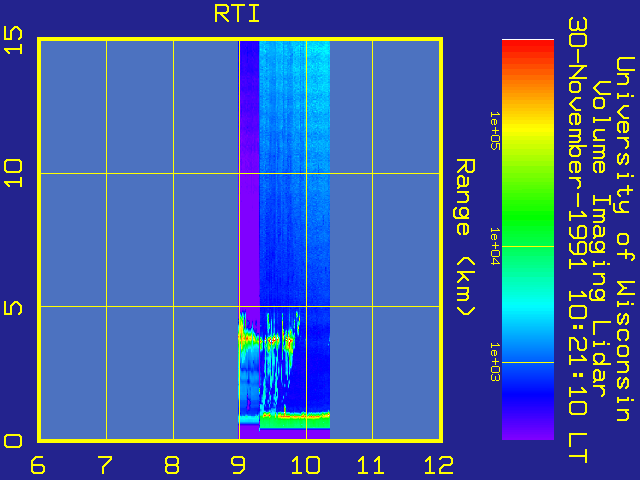
Task: Click the RTI plot title
Action: coord(237,14)
